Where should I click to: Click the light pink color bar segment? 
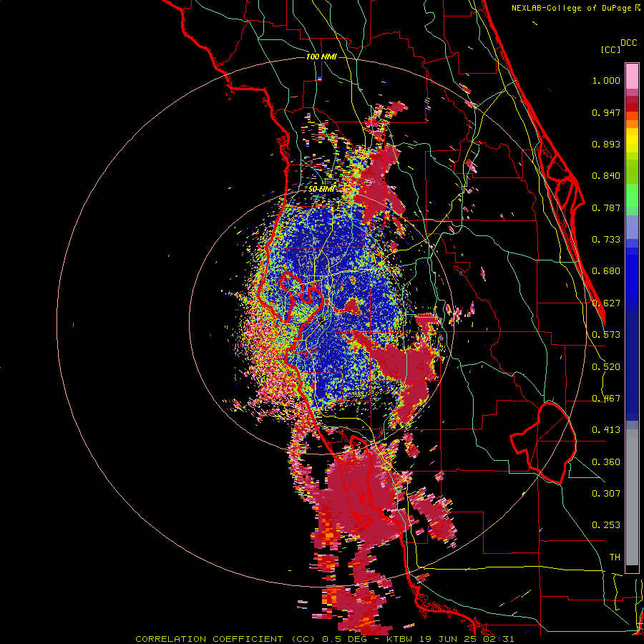coord(632,77)
